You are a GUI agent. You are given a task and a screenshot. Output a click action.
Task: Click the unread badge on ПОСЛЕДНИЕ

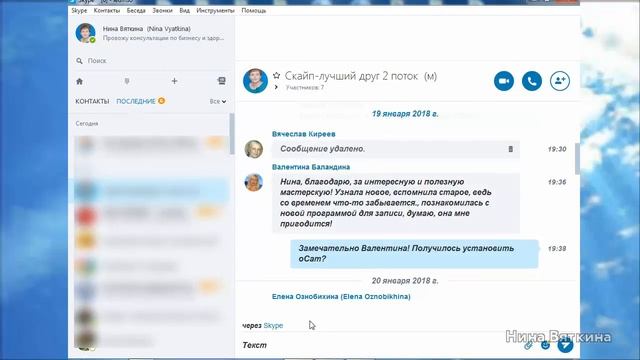(x=162, y=101)
